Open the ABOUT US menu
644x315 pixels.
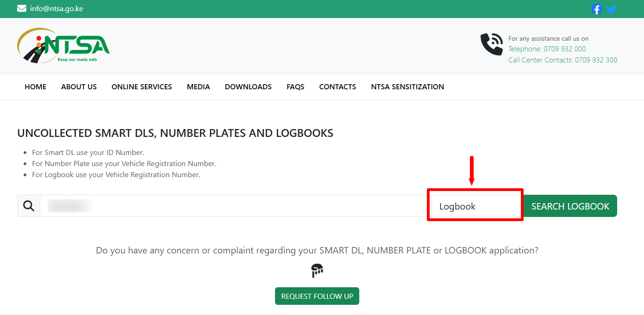[x=79, y=86]
